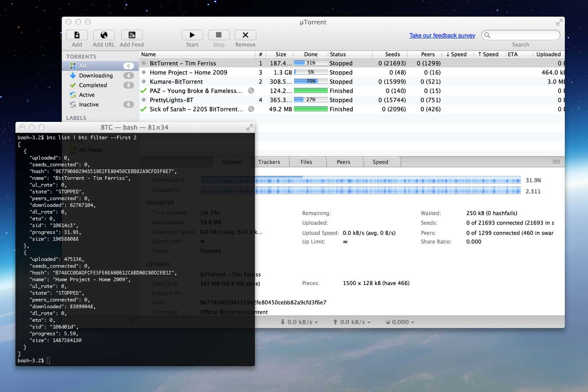Click the magnifier icon beside PAZ torrent
The image size is (588, 392).
click(x=251, y=91)
